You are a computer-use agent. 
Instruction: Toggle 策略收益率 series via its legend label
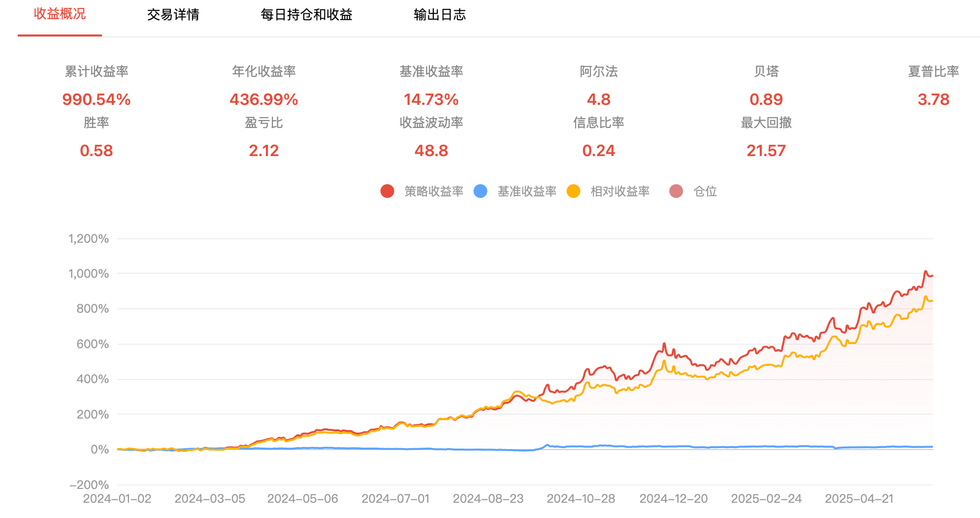click(x=434, y=191)
